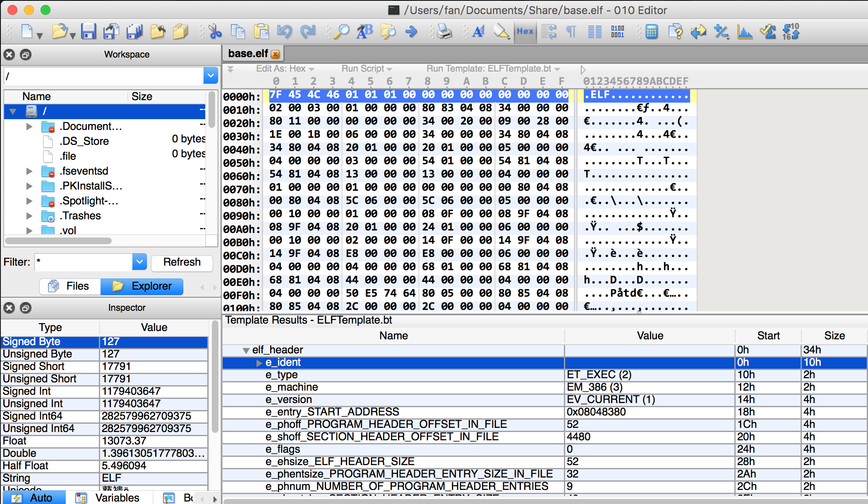868x504 pixels.
Task: Open the base converter icon
Action: pos(791,32)
